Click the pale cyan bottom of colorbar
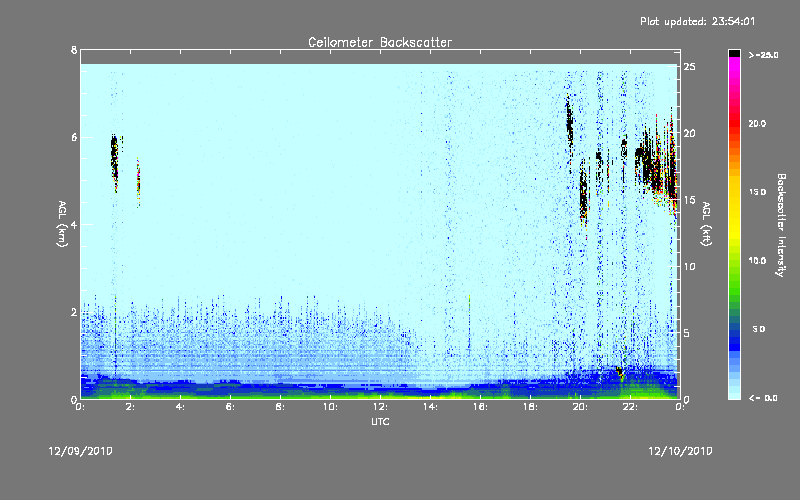 [734, 392]
